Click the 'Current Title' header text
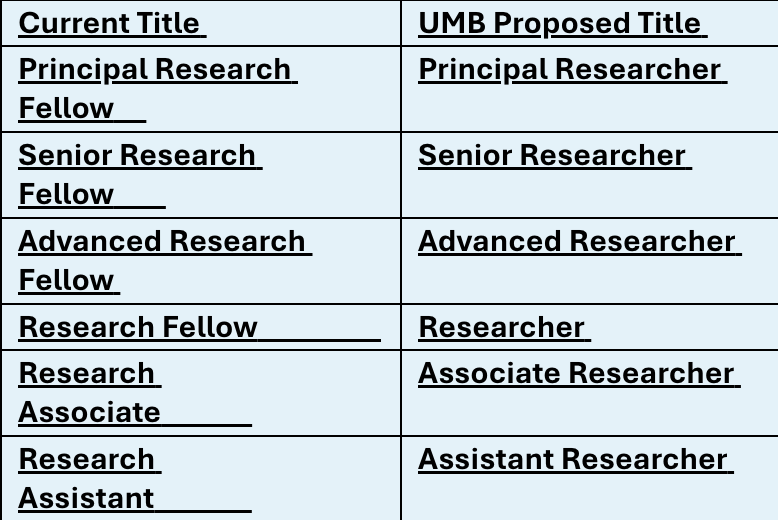 109,23
